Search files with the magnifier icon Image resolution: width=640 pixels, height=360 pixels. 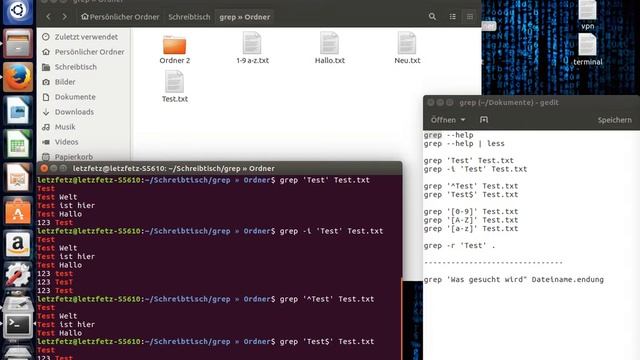[432, 17]
